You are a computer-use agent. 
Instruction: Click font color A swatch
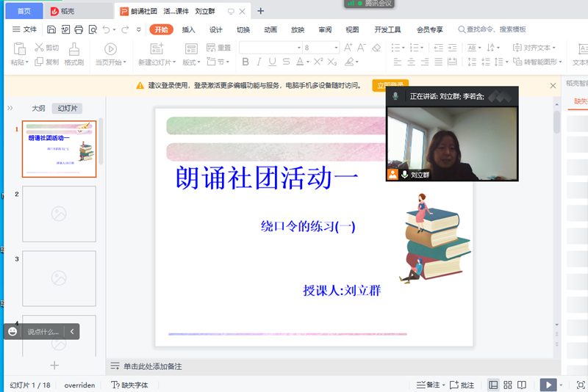(300, 62)
